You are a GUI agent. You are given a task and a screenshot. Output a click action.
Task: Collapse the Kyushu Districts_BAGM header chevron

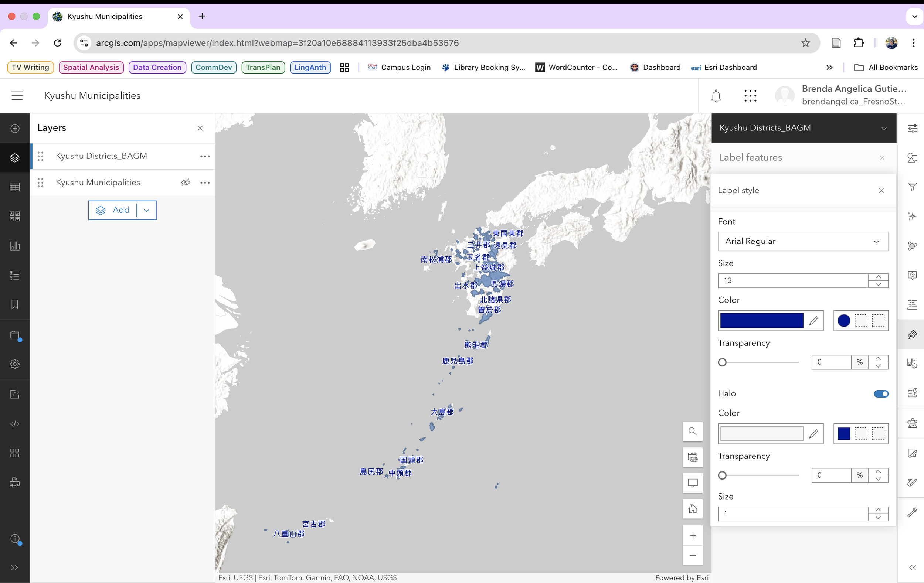click(884, 128)
